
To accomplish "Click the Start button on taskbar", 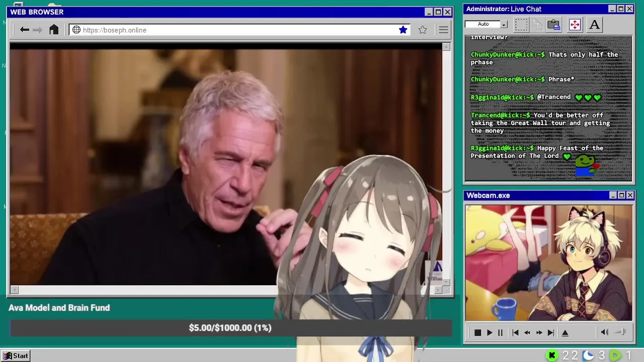I will (x=16, y=355).
